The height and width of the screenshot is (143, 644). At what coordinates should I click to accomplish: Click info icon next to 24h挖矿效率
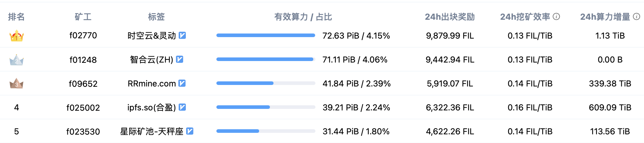(556, 16)
